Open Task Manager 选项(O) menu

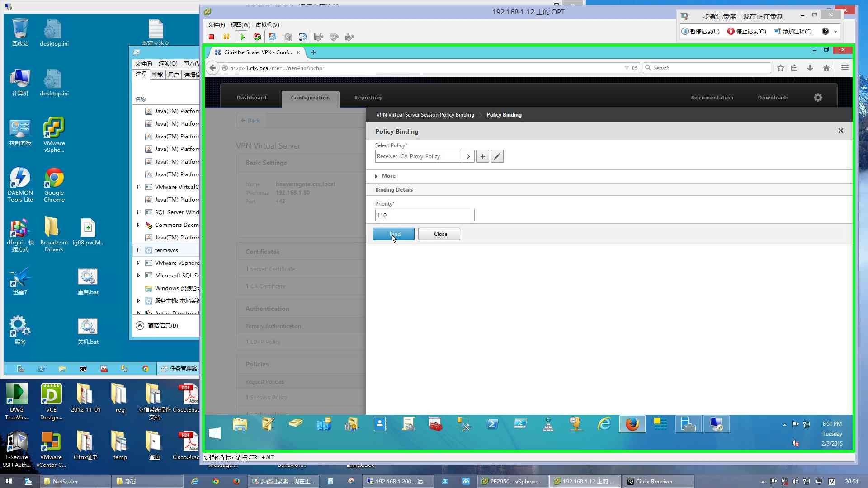(168, 64)
